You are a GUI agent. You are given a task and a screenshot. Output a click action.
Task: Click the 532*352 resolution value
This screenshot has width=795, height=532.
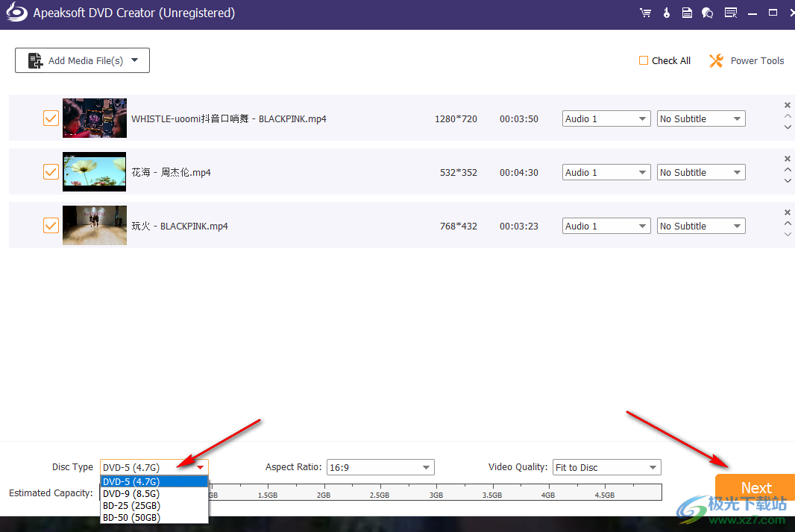tap(459, 173)
